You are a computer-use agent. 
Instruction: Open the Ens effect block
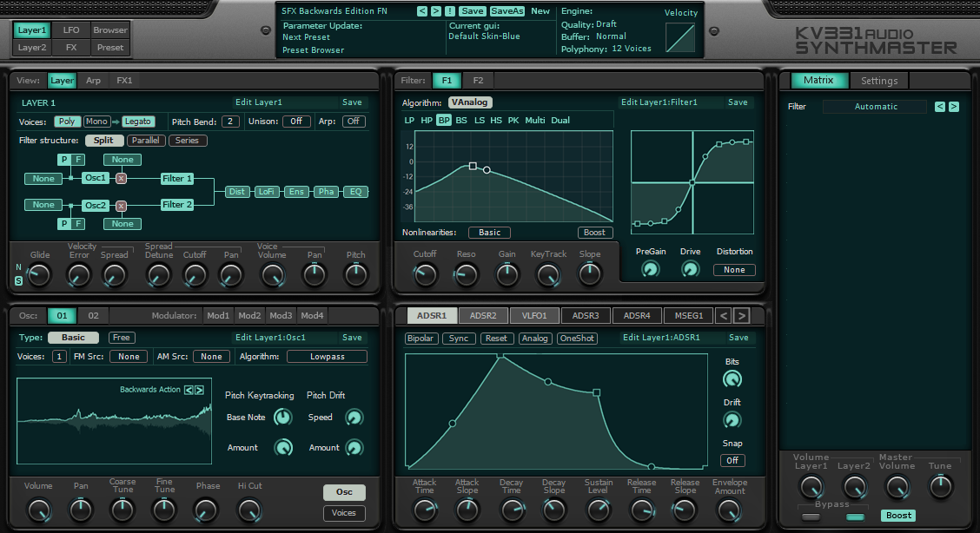[x=296, y=192]
